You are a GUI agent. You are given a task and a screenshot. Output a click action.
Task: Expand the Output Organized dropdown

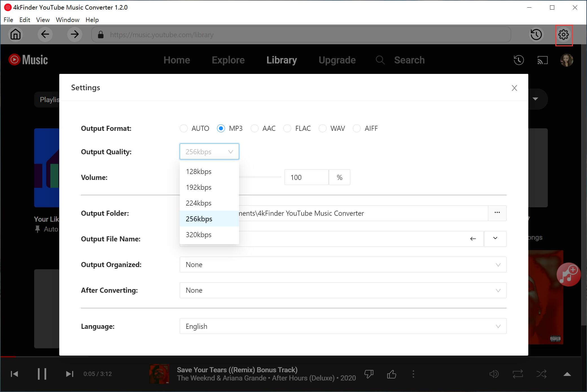(498, 264)
